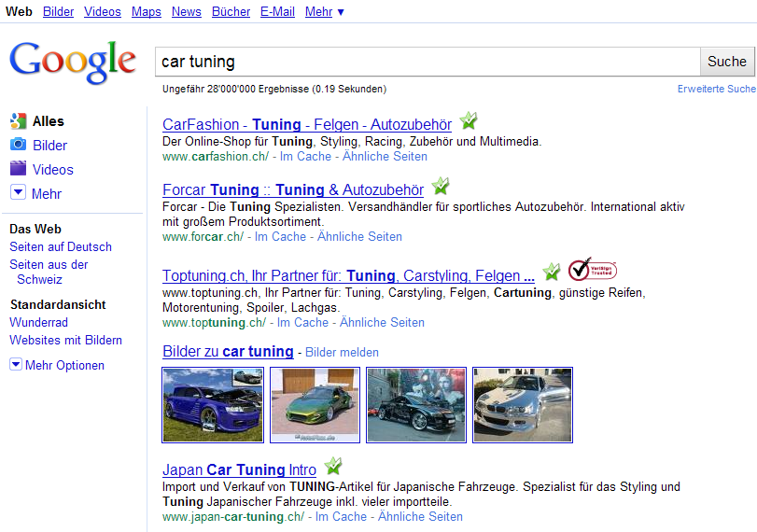Click the Alles sidebar icon
Image resolution: width=757 pixels, height=532 pixels.
(18, 121)
